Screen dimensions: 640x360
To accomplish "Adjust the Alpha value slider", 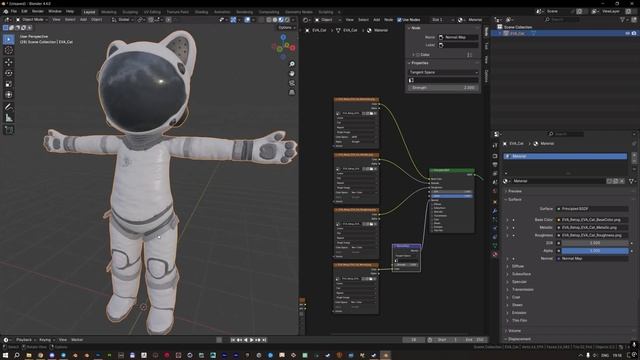I will coord(594,251).
